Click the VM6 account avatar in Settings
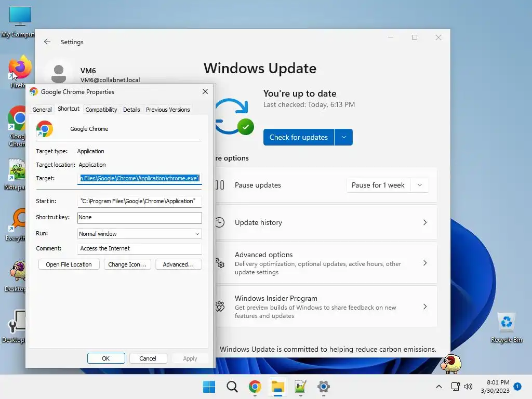The image size is (532, 399). [59, 74]
